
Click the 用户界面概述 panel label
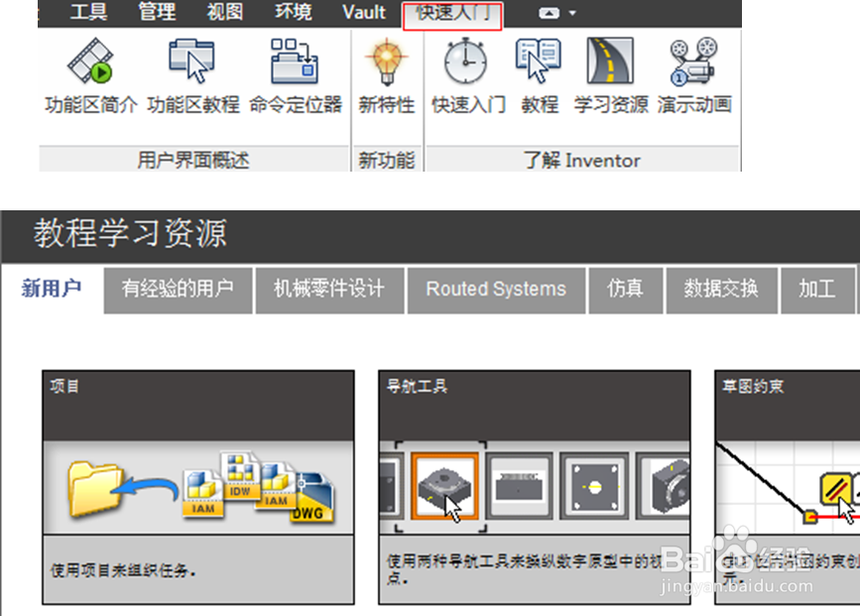(193, 160)
